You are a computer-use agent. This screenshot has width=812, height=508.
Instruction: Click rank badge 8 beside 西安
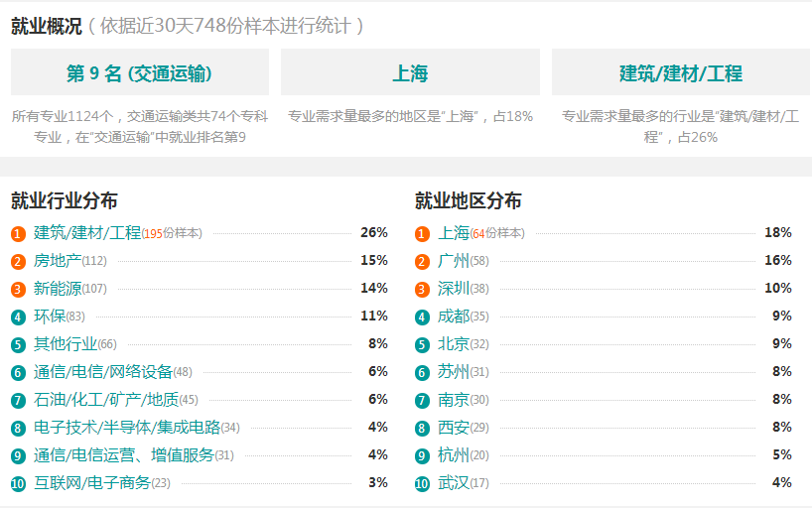tap(422, 429)
